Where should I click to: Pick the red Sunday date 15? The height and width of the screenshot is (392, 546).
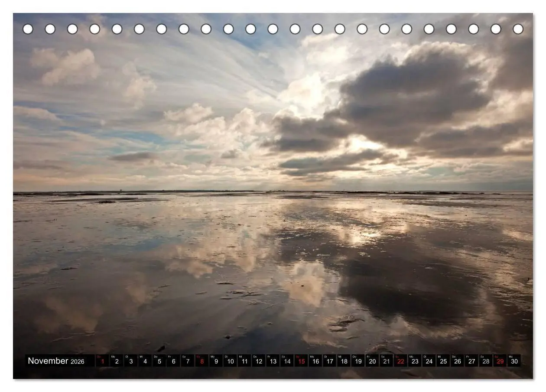point(301,361)
